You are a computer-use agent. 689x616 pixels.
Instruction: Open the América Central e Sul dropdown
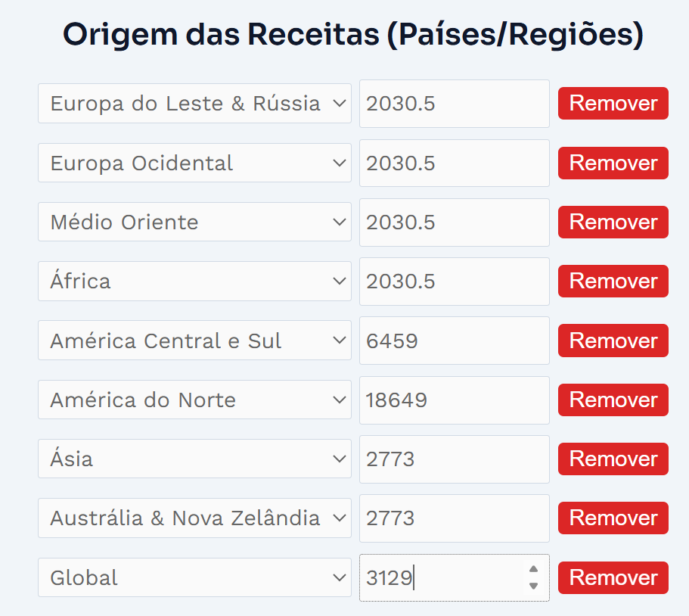(x=194, y=341)
